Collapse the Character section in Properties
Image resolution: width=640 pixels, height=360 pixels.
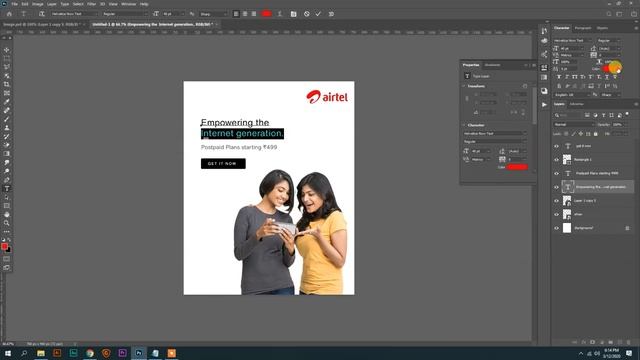tap(464, 125)
